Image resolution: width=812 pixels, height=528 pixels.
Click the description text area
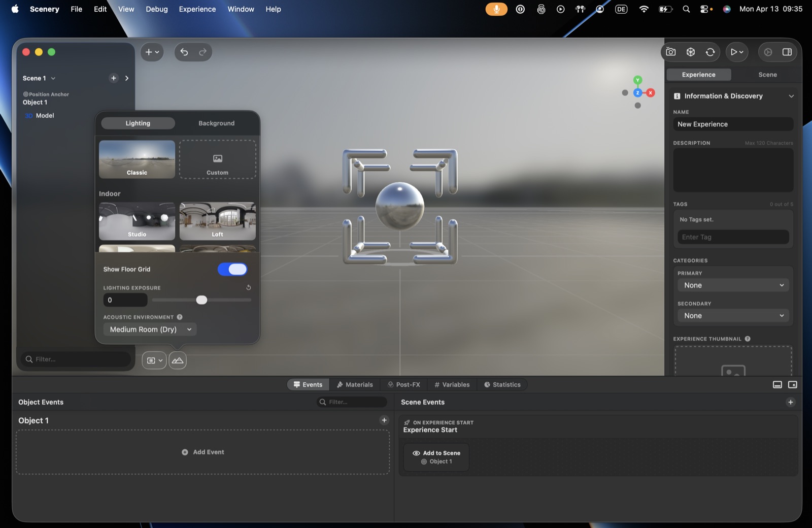point(733,170)
